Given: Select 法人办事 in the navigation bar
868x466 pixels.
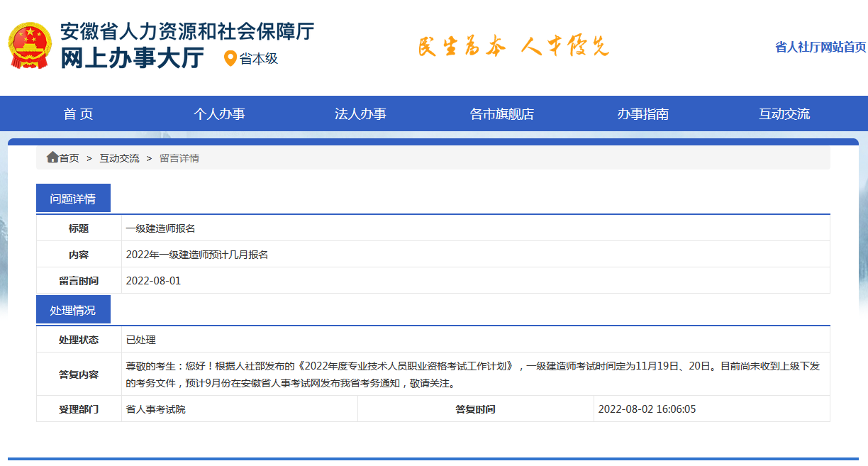Looking at the screenshot, I should tap(360, 114).
